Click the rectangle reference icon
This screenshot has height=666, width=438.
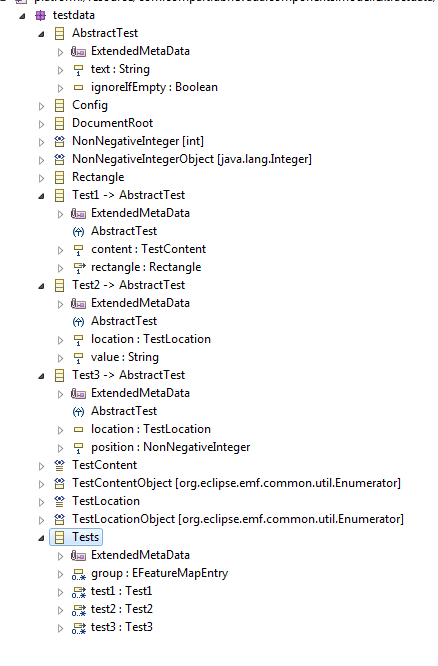coord(79,268)
